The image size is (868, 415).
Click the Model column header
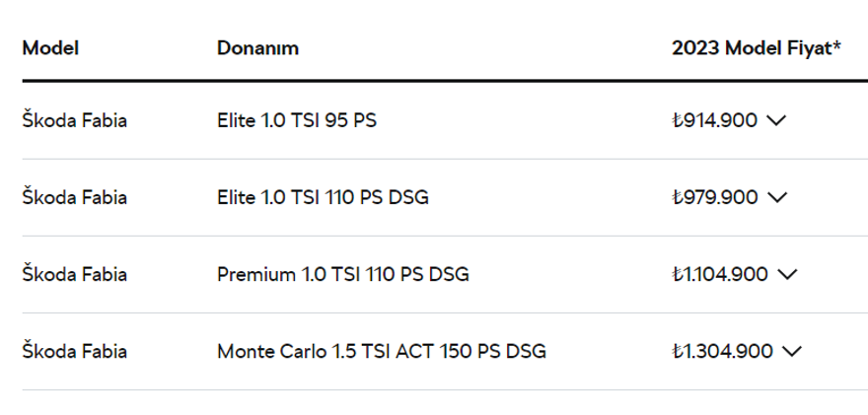pyautogui.click(x=50, y=47)
